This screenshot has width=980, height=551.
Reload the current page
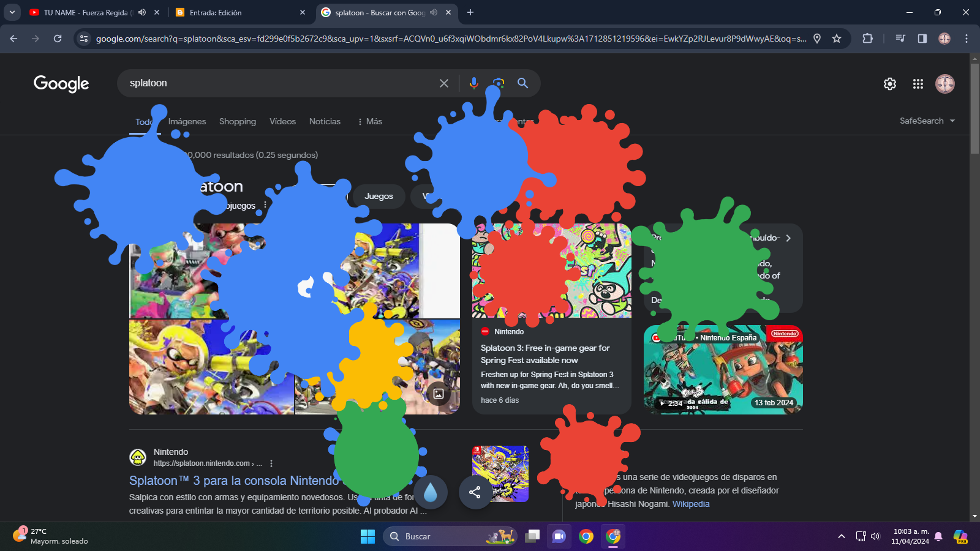tap(58, 39)
